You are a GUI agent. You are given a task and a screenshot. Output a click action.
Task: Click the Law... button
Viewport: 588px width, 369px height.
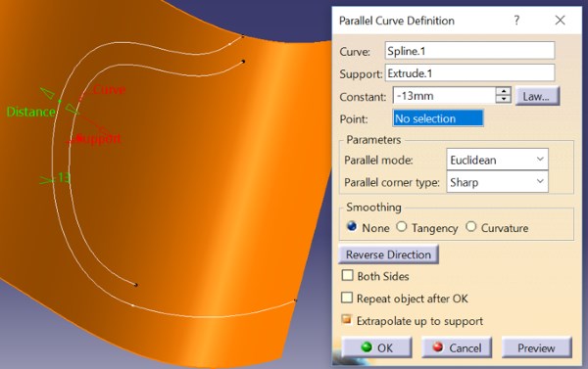click(537, 96)
